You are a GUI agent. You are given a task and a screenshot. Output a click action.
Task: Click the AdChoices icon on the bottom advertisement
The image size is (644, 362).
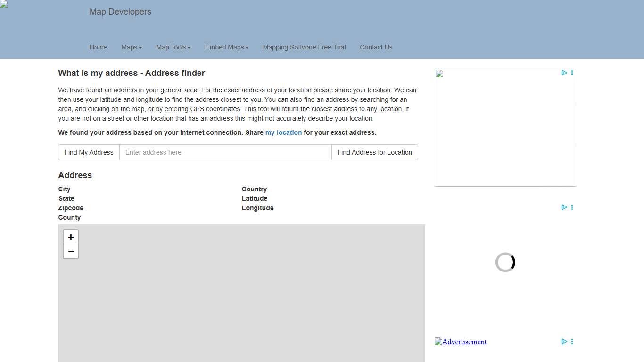coord(564,341)
